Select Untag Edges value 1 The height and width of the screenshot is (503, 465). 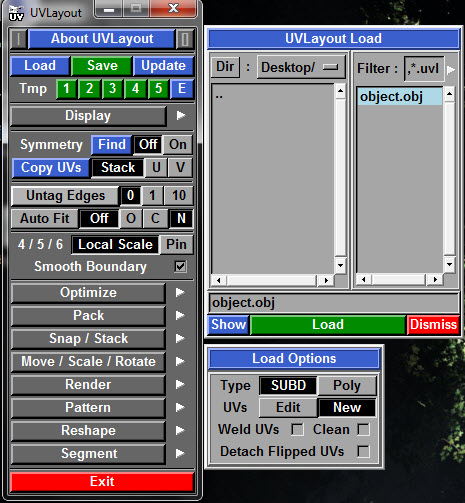(x=152, y=196)
